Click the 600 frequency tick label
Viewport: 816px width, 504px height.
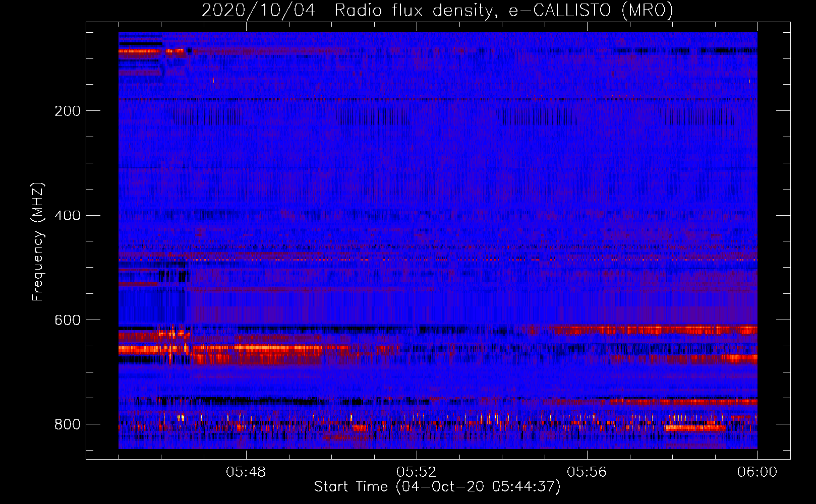(x=68, y=321)
